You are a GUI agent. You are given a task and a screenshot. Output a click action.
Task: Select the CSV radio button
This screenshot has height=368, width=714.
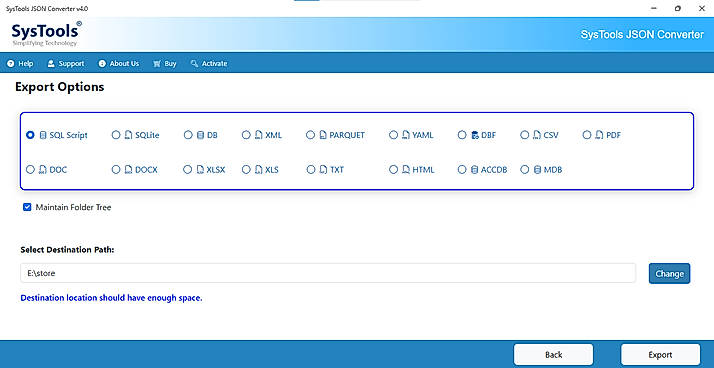(525, 135)
